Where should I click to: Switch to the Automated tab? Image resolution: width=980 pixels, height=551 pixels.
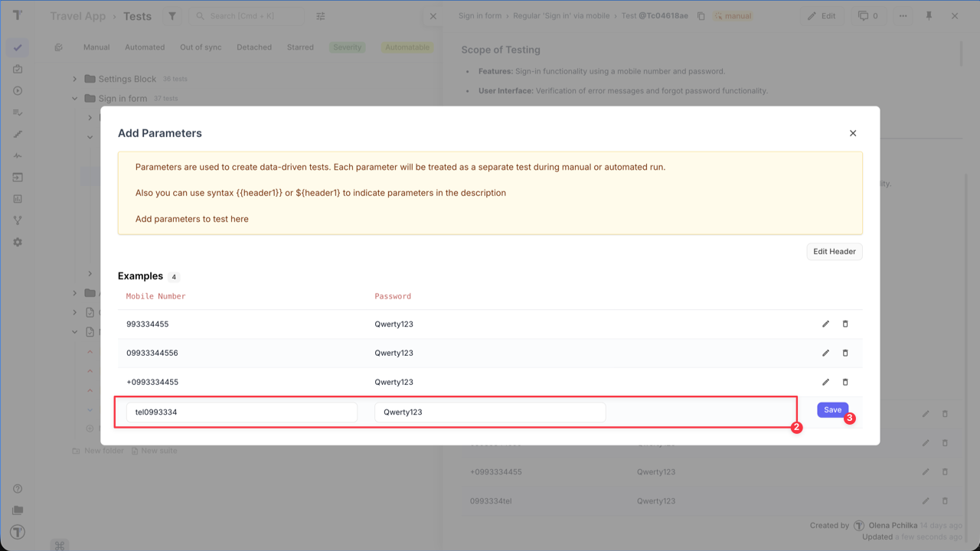point(145,47)
